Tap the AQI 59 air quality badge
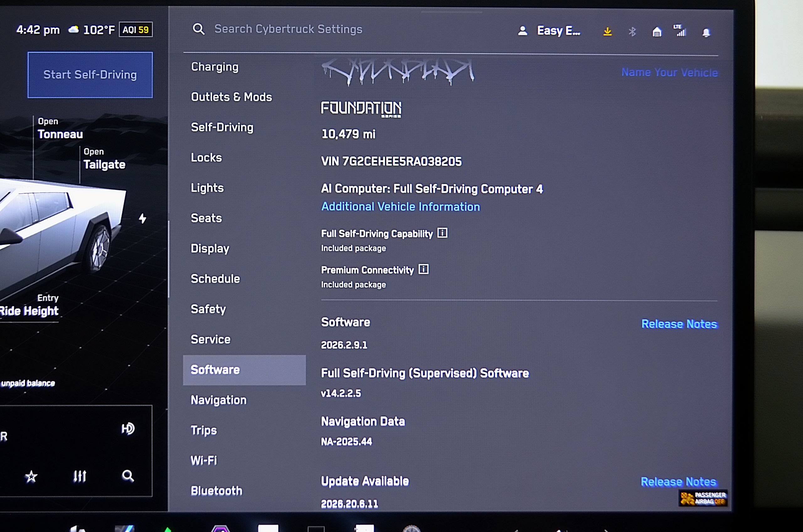Viewport: 803px width, 532px height. [136, 29]
